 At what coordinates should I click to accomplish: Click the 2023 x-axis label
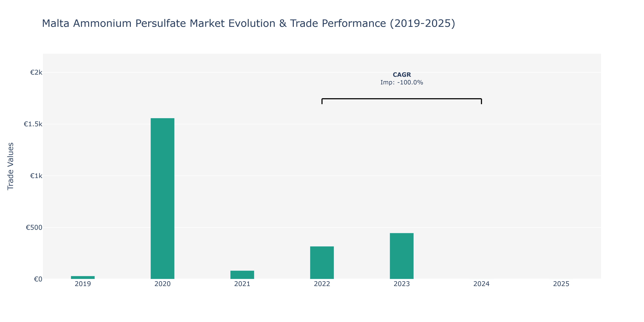click(x=402, y=284)
